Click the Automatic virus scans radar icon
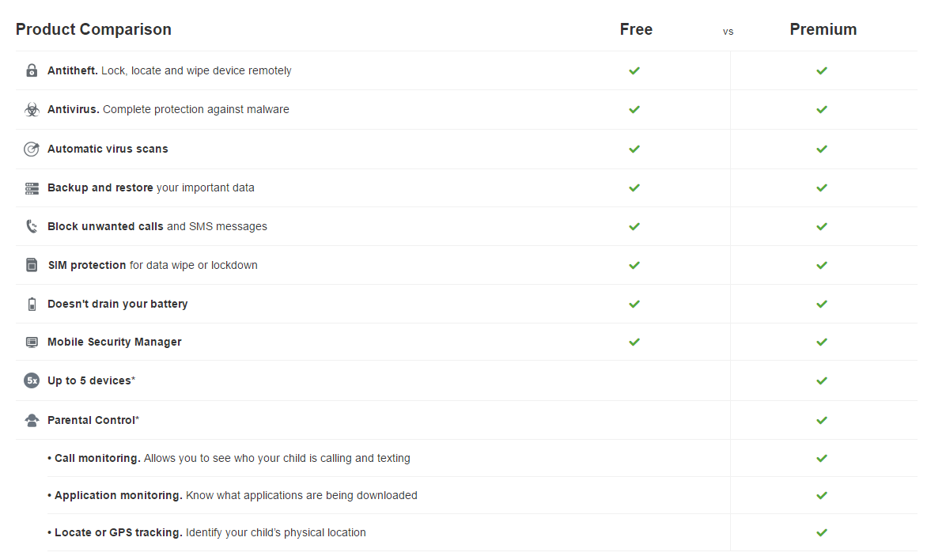This screenshot has height=560, width=927. click(x=32, y=149)
